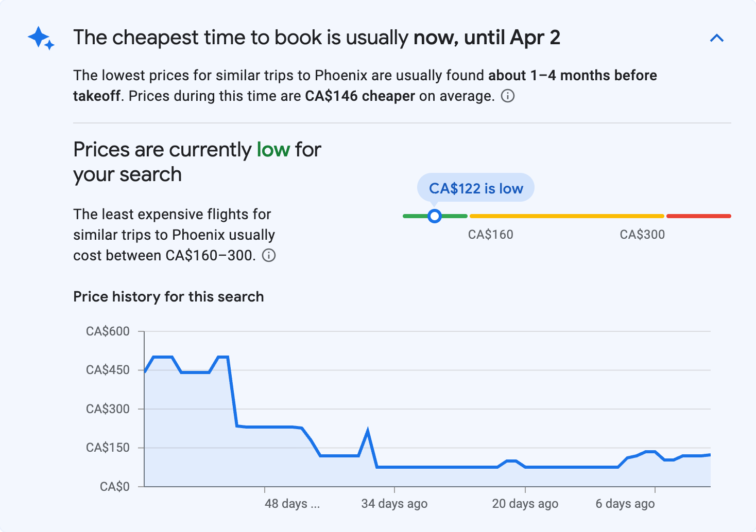Image resolution: width=756 pixels, height=532 pixels.
Task: Collapse the cheapest time to book section
Action: [x=717, y=38]
